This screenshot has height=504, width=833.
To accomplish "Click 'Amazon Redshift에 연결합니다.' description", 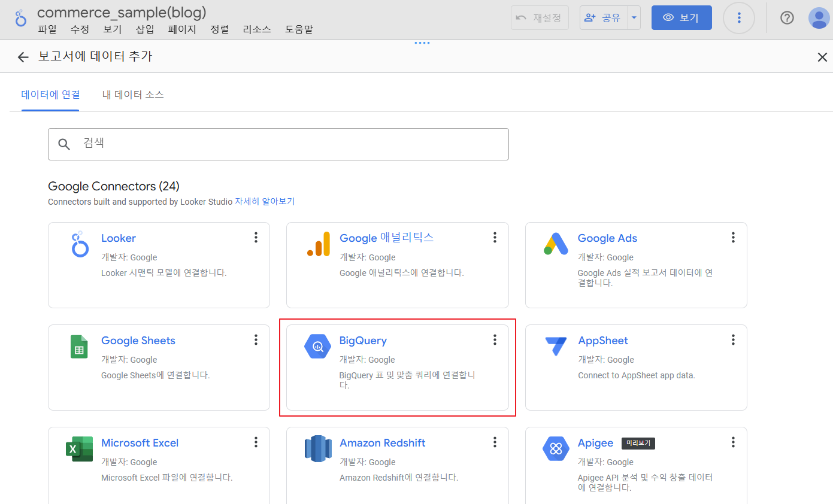I will click(399, 478).
